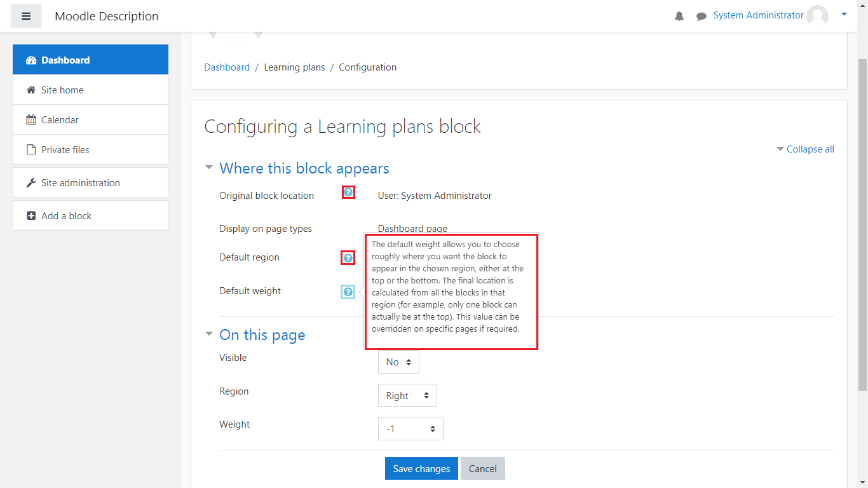Go to Site home in sidebar
The image size is (868, 488).
(62, 90)
